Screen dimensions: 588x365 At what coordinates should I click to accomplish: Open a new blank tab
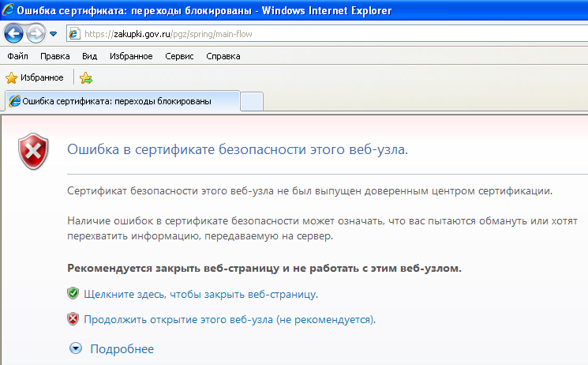coord(252,101)
